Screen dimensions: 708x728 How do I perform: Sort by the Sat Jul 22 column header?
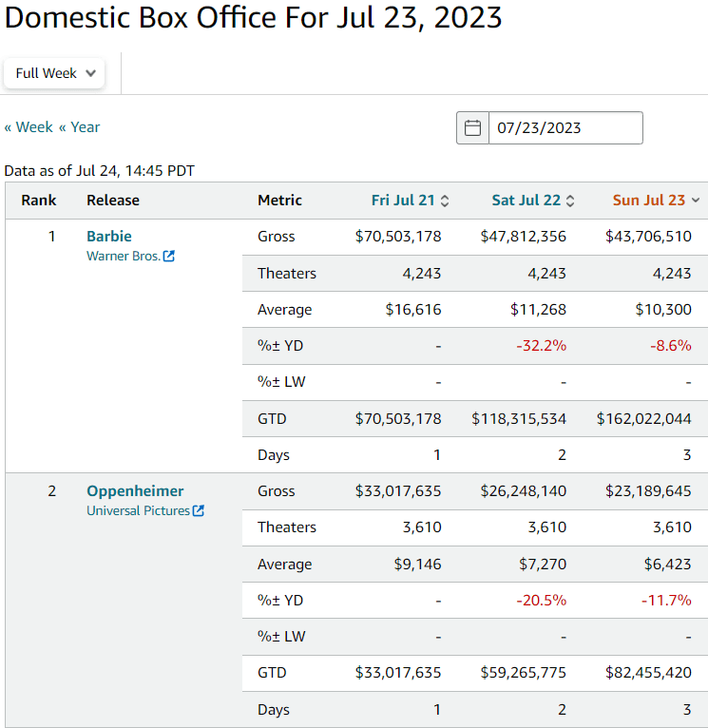526,201
